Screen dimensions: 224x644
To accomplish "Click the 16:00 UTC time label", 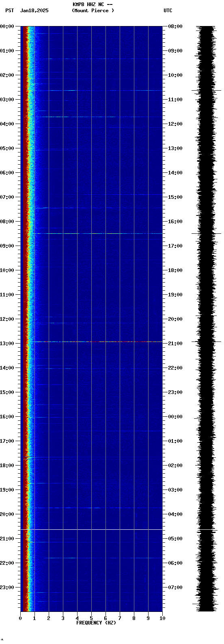I will point(175,222).
